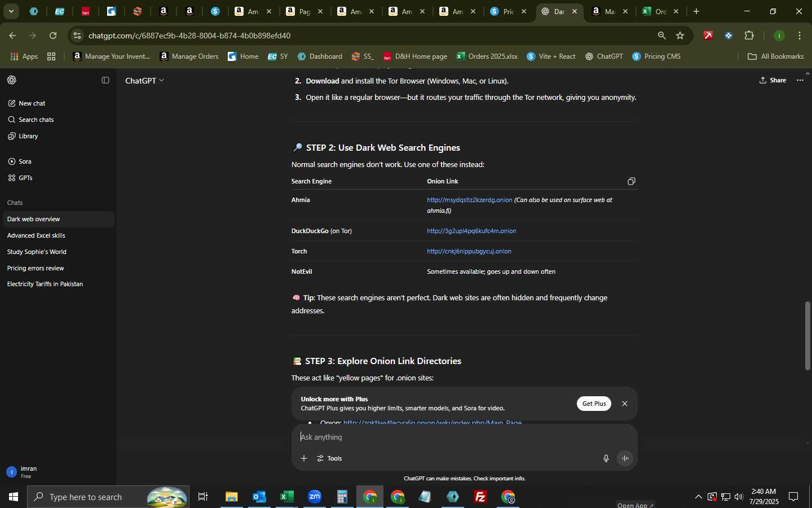812x508 pixels.
Task: Open the Apps bookmark
Action: (24, 56)
